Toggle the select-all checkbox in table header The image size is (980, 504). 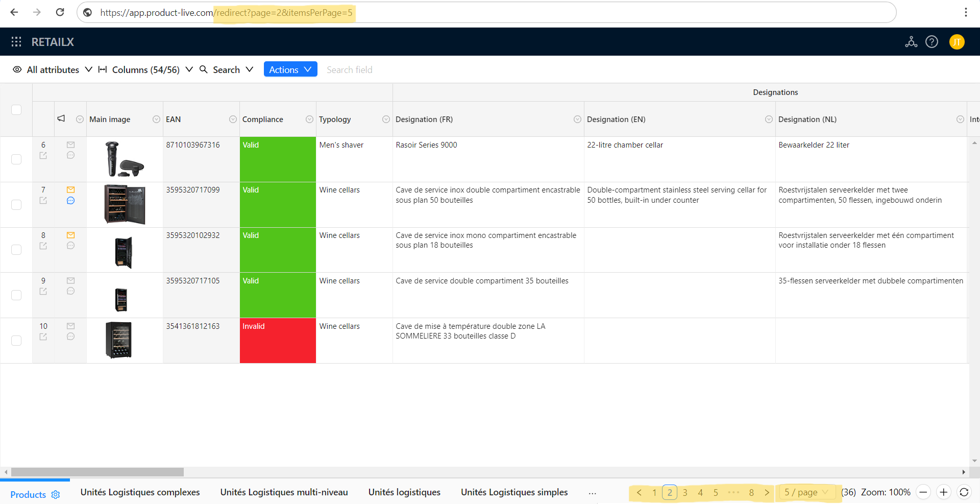16,110
